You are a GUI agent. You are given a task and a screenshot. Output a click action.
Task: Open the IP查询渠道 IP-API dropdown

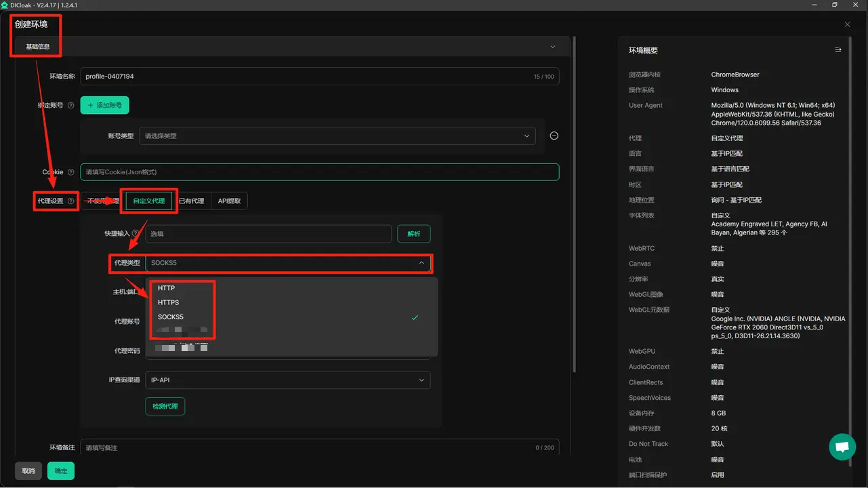coord(288,380)
